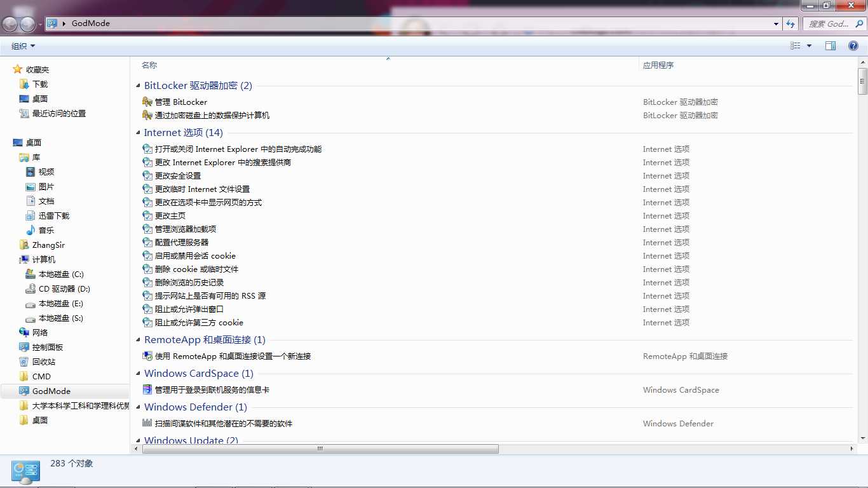
Task: Collapse the Internet 选项 group
Action: pyautogui.click(x=139, y=133)
